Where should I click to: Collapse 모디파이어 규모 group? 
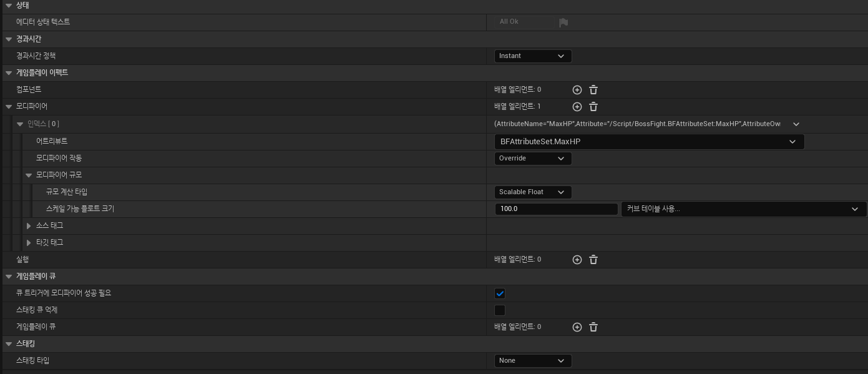coord(29,175)
